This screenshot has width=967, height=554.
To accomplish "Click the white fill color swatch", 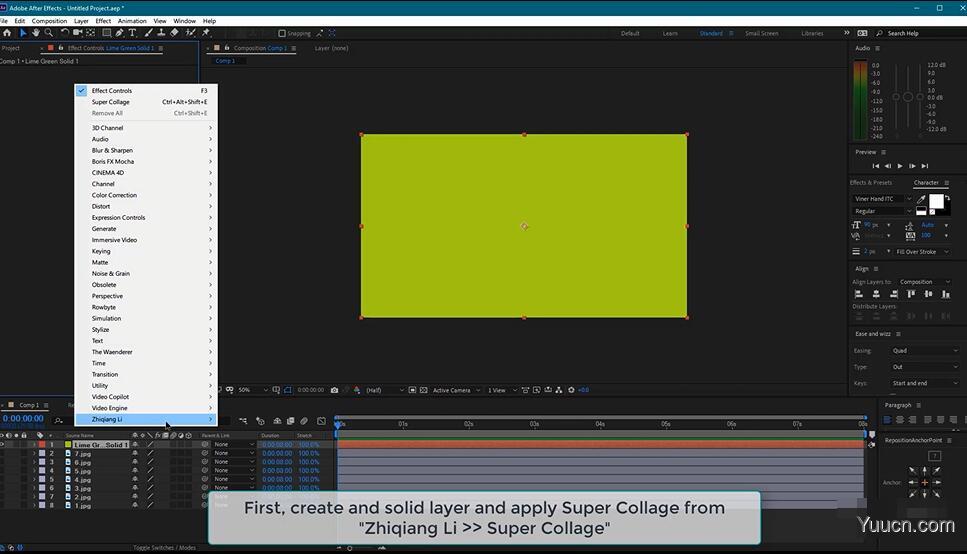I will click(936, 201).
